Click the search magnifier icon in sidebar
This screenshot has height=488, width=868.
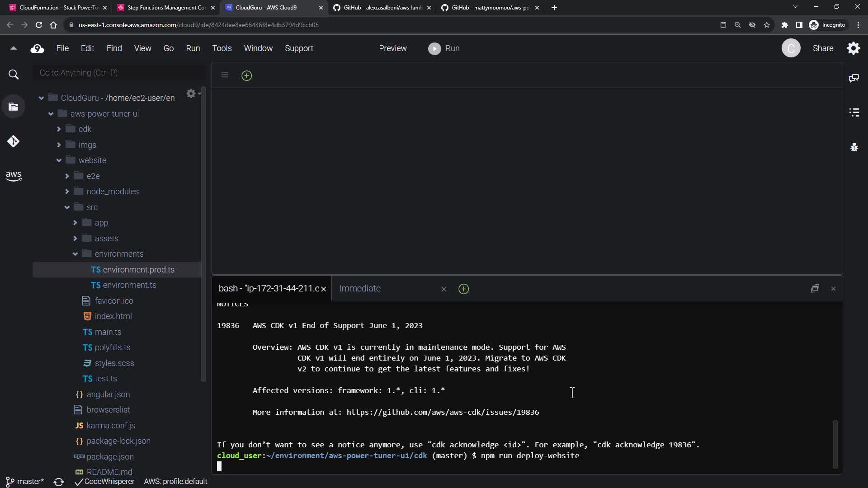point(14,75)
